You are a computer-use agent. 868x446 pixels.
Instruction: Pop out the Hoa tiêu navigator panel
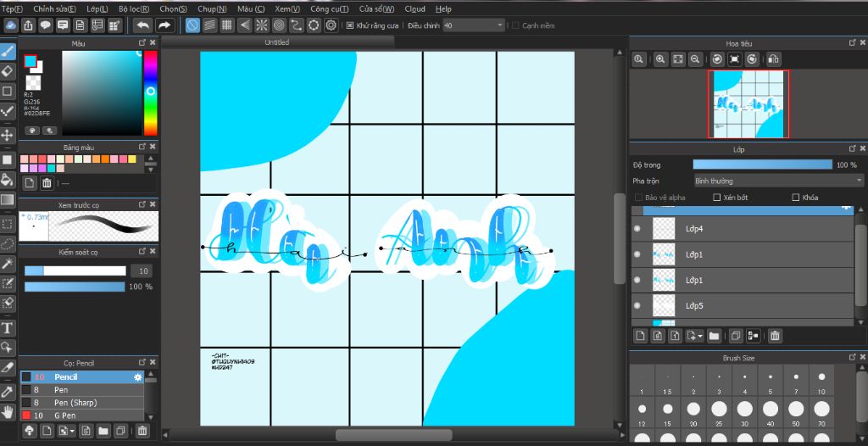click(x=853, y=42)
